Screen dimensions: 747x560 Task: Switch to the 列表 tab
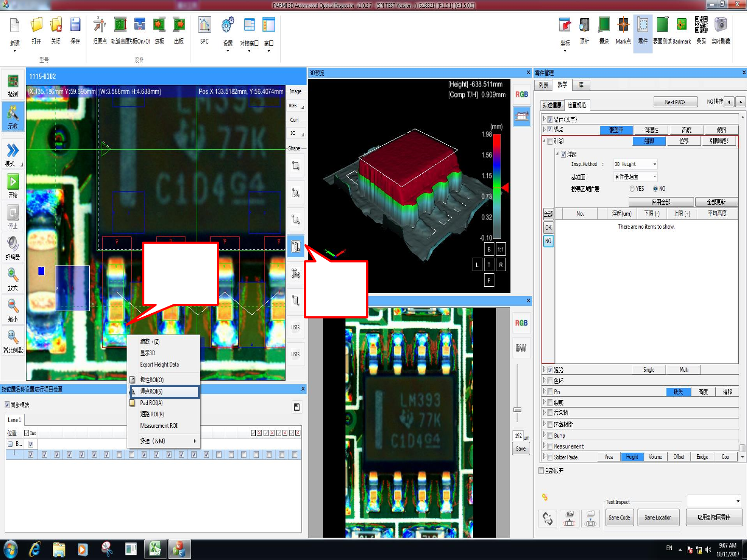(x=544, y=85)
